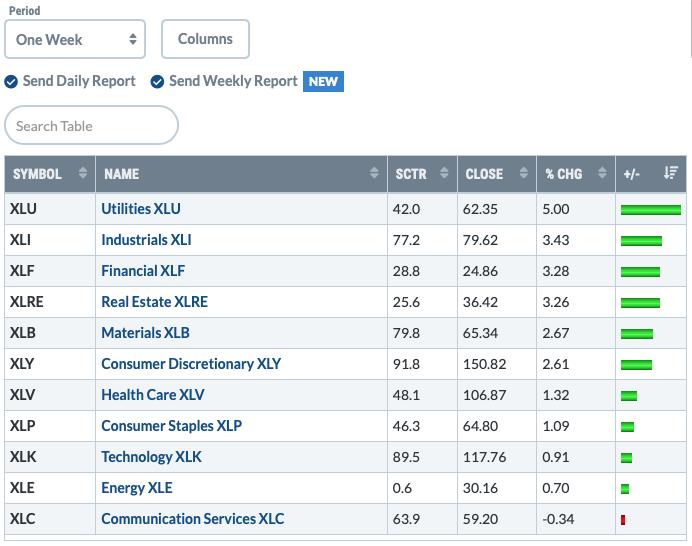Open the Consumer Discretionary XLY link
The width and height of the screenshot is (692, 546).
point(191,364)
